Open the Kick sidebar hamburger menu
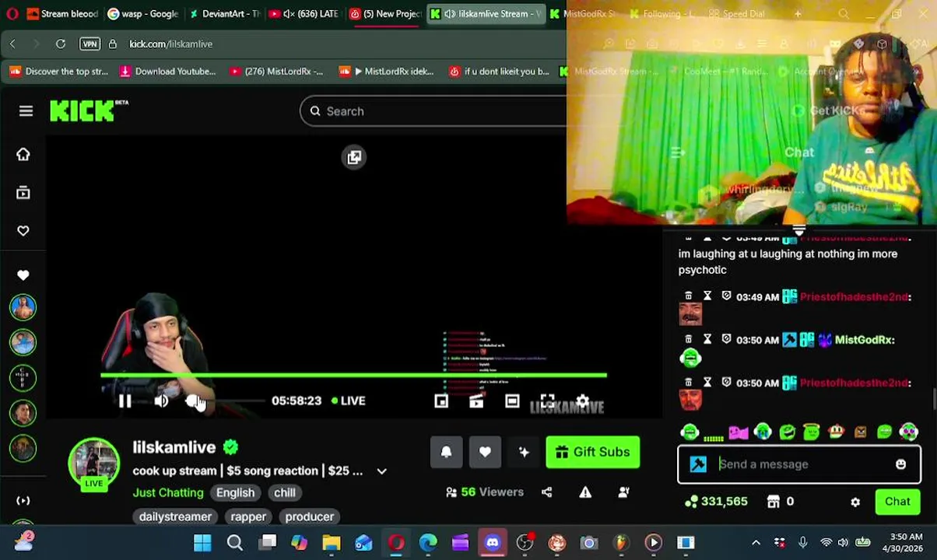The width and height of the screenshot is (937, 560). [x=26, y=111]
